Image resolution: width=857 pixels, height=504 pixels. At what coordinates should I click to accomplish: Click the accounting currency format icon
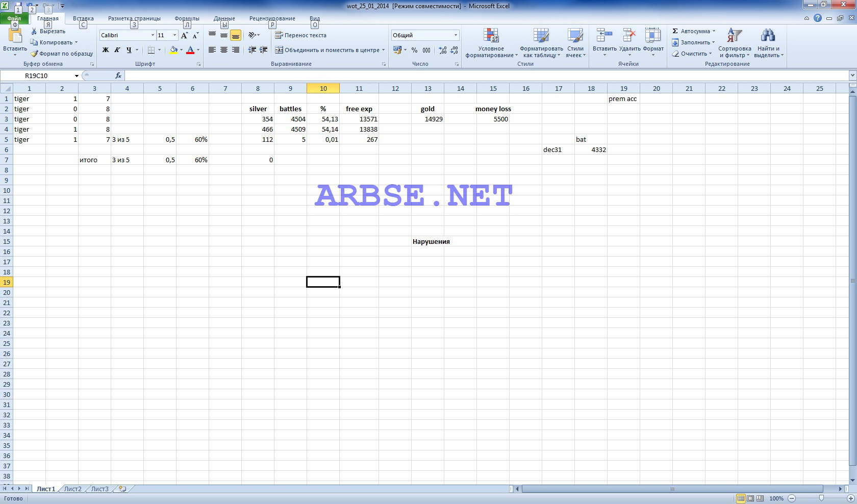397,50
